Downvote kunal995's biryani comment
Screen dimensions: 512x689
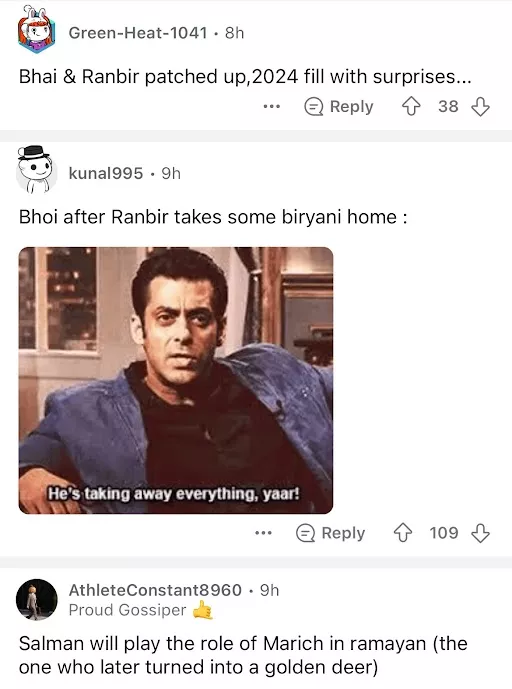(x=480, y=533)
